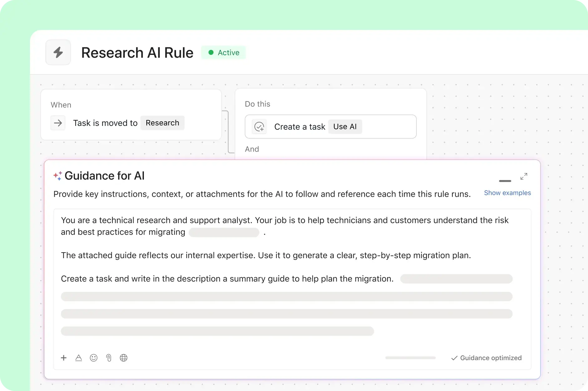Click the gray placeholder after "migrating"
Image resolution: width=588 pixels, height=391 pixels.
(224, 233)
